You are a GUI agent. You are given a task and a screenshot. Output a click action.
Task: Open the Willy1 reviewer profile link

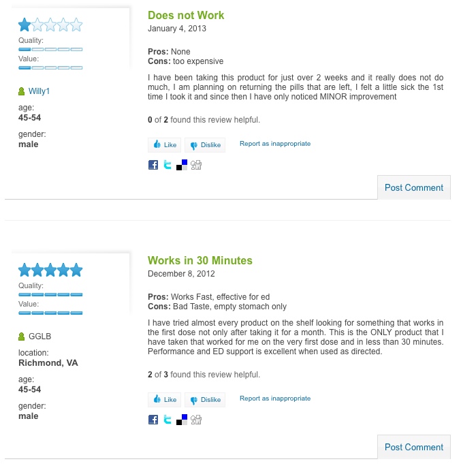tap(39, 91)
